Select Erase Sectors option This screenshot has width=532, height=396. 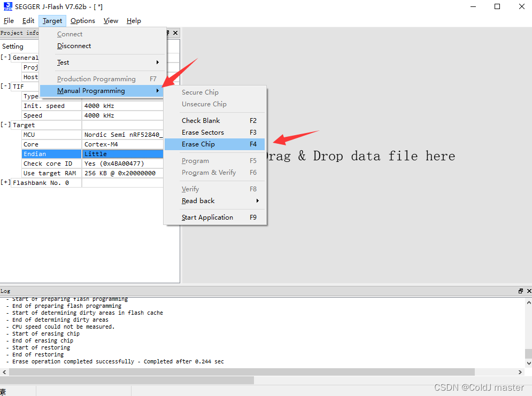(x=215, y=133)
